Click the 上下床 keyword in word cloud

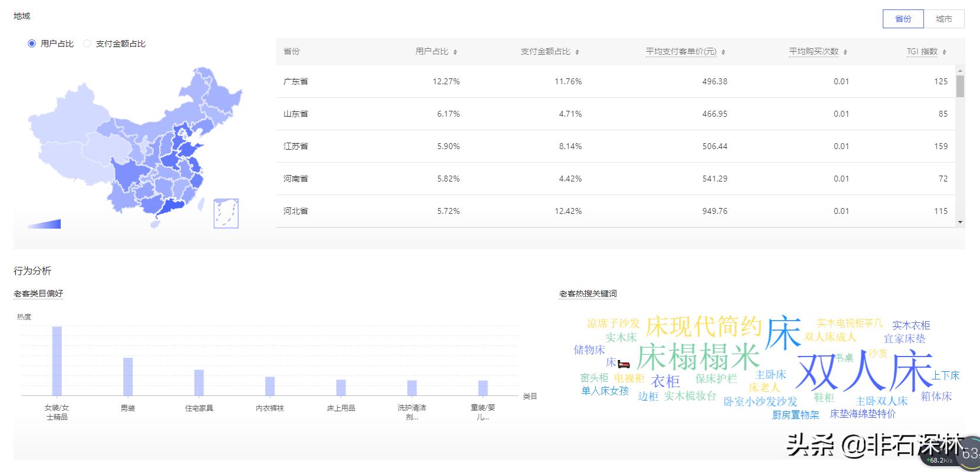[946, 375]
